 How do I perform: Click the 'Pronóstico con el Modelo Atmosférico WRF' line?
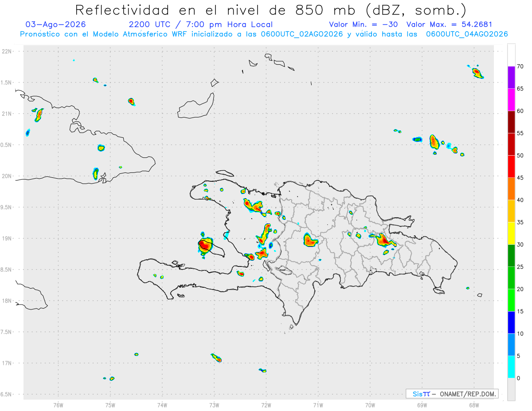(x=264, y=34)
